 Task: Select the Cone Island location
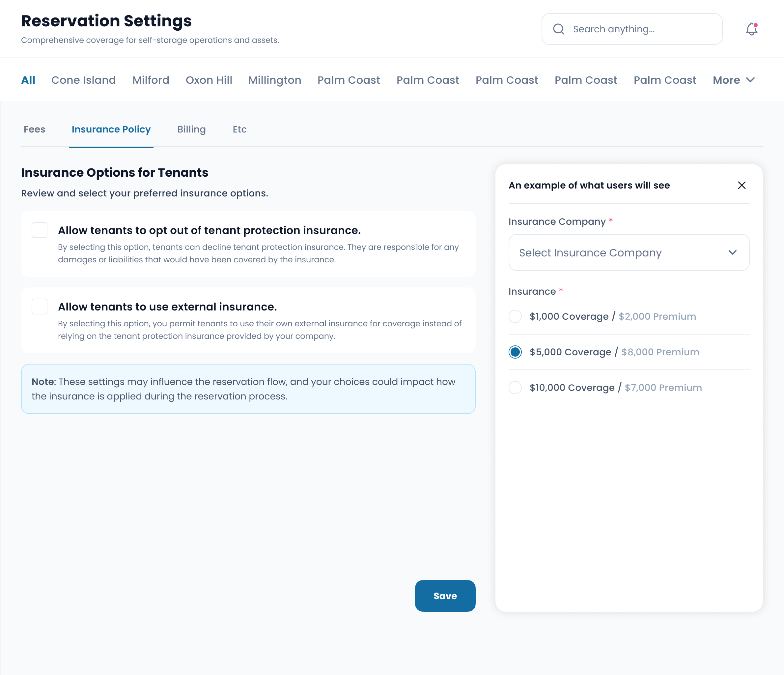[x=84, y=80]
